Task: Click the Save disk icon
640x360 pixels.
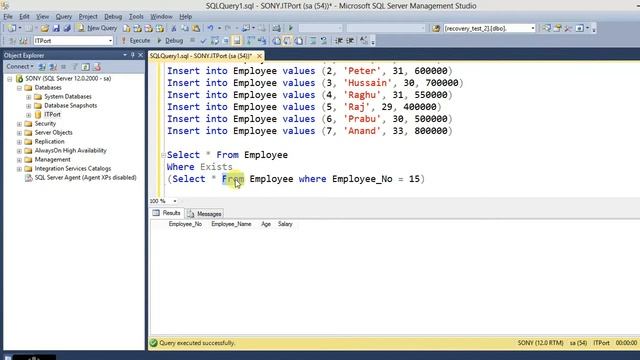Action: click(x=56, y=28)
